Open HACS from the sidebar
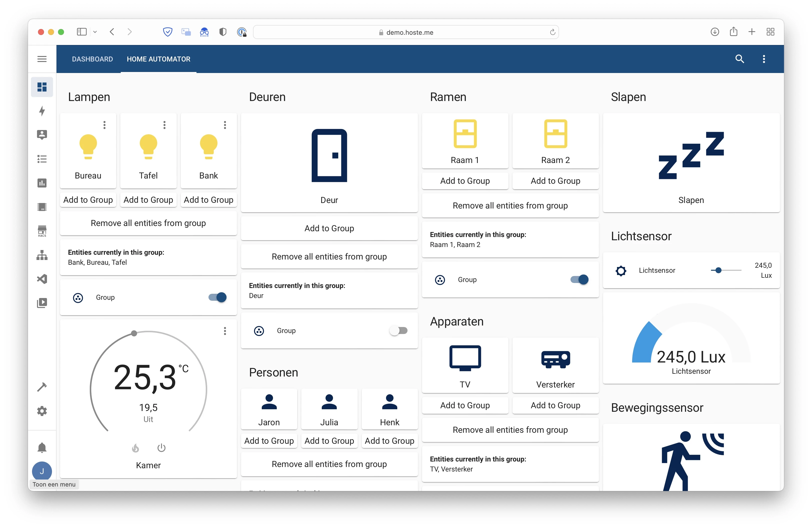Viewport: 812px width, 528px height. click(42, 231)
